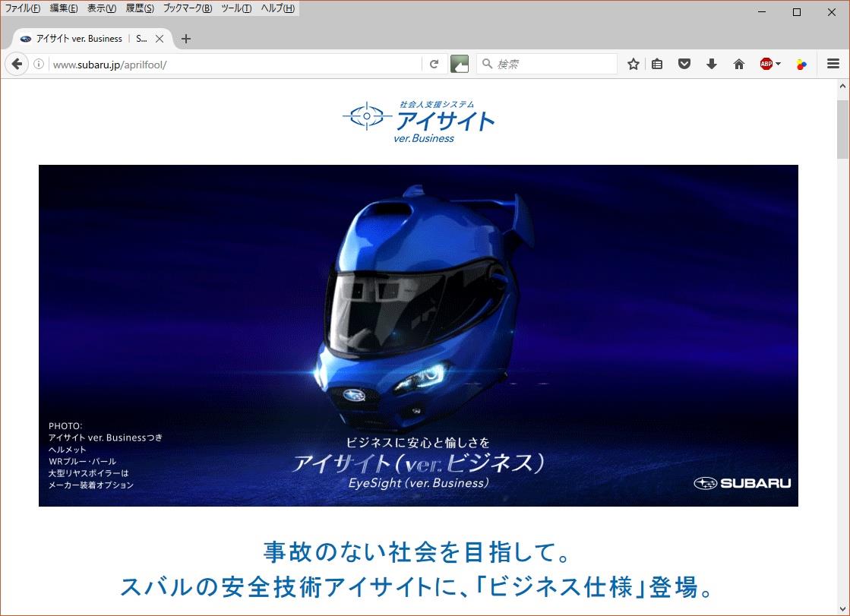
Task: Click the heading 事故のない社会を目指して。
Action: click(418, 552)
